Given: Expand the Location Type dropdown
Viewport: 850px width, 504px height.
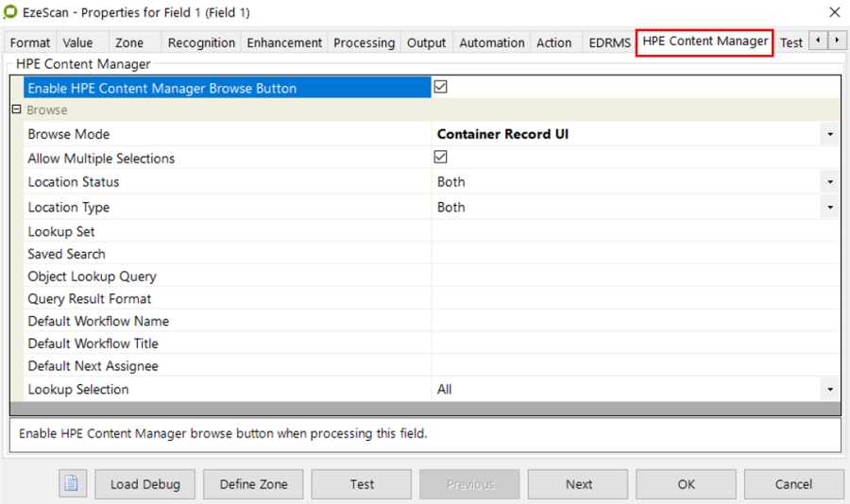Looking at the screenshot, I should [829, 208].
